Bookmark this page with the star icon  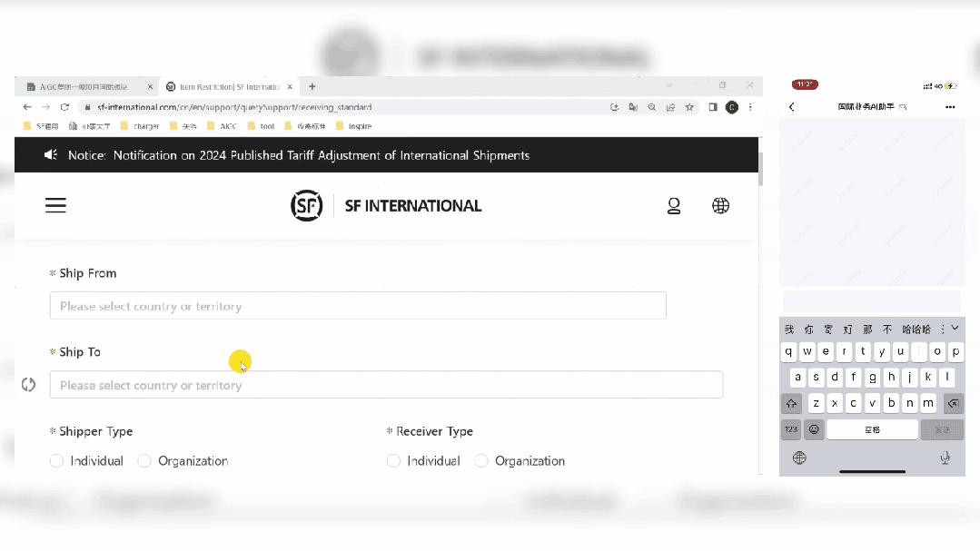(x=689, y=107)
